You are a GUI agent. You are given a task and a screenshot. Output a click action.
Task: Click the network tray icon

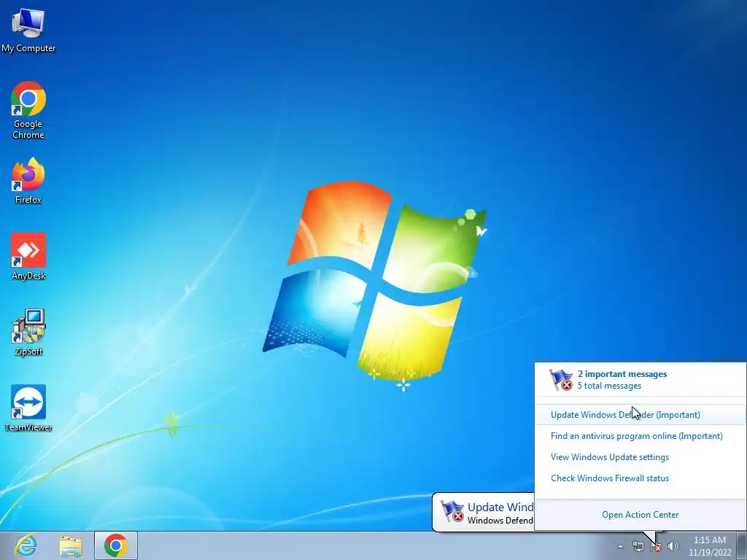[x=638, y=546]
